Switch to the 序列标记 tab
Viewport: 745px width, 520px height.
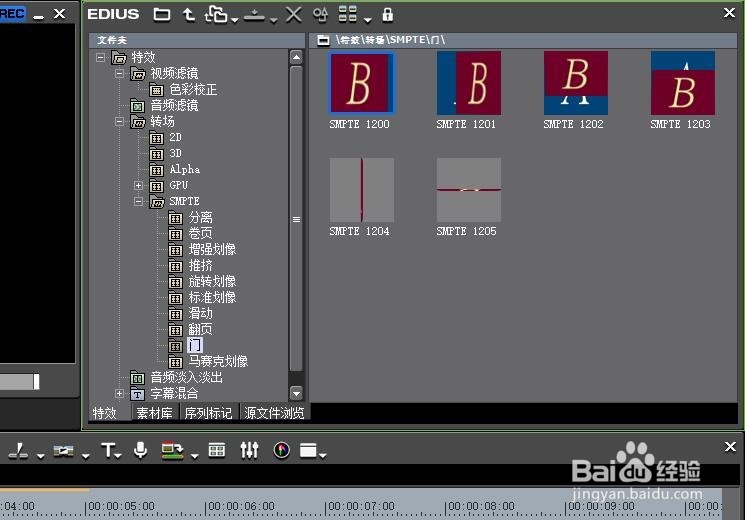click(x=208, y=413)
